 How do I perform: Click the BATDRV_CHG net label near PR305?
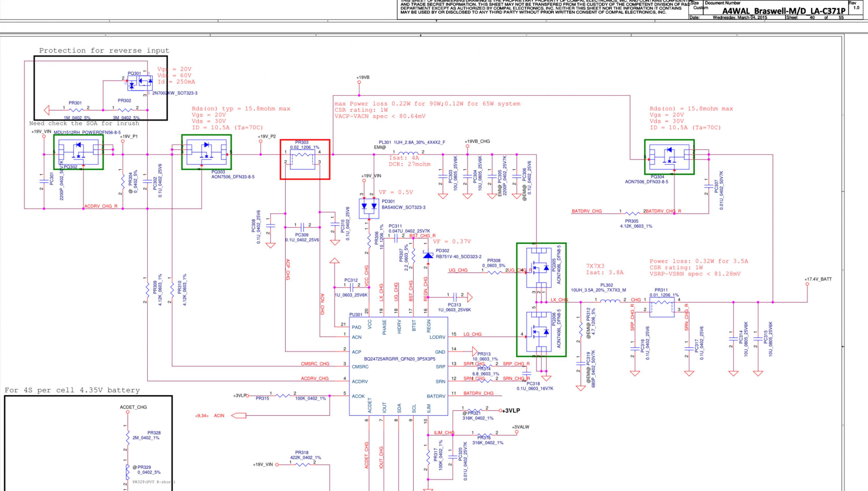pyautogui.click(x=586, y=211)
